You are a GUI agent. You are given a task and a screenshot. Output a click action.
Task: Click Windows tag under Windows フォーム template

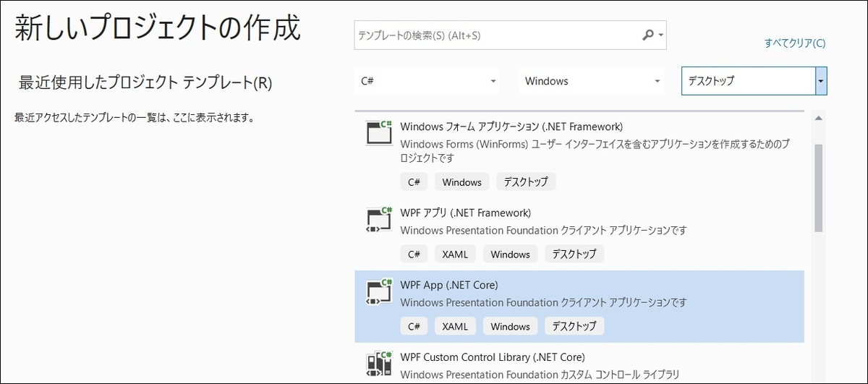coord(462,182)
